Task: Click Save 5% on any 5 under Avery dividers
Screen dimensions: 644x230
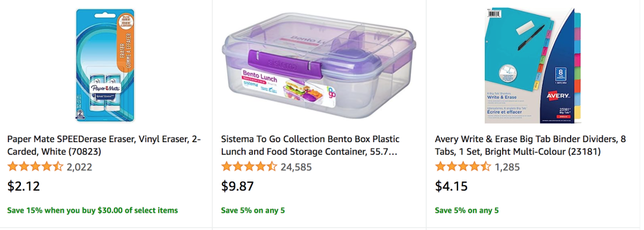Action: tap(467, 210)
